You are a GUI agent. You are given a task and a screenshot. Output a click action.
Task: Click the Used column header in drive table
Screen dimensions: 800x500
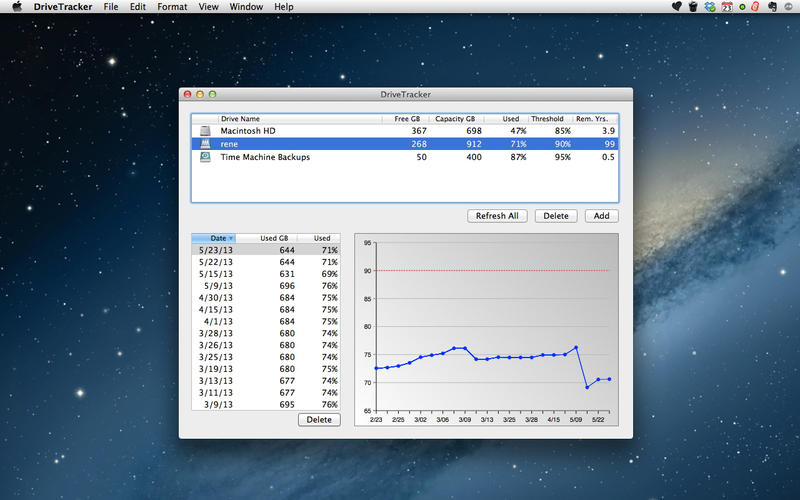click(x=506, y=119)
